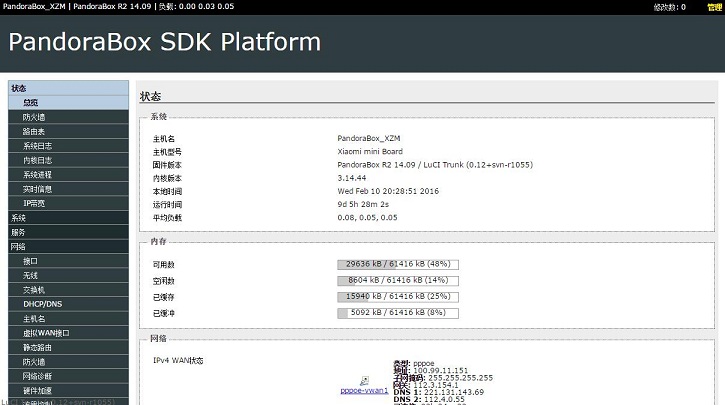Click the top bar title PandoraBox_XZM text
725x405 pixels.
click(x=34, y=7)
